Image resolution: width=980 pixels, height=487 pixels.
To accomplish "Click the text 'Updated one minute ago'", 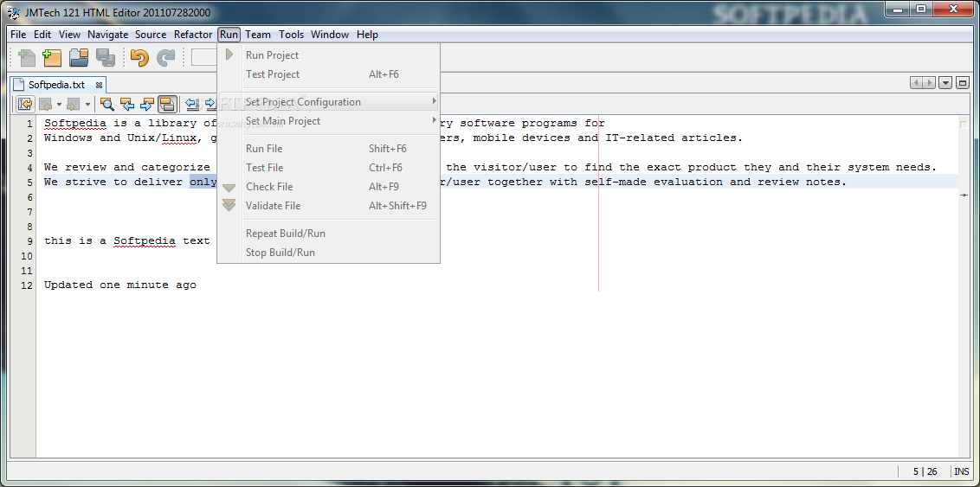I will pyautogui.click(x=120, y=285).
